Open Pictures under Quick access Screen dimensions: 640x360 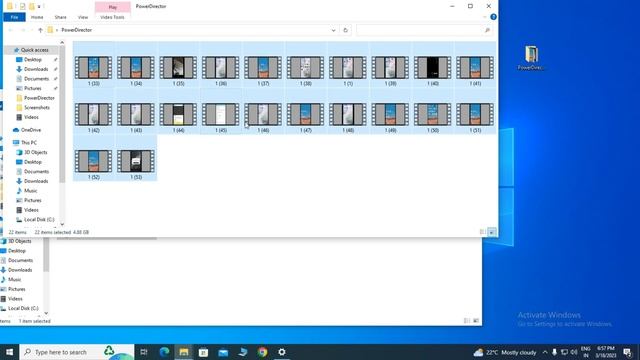coord(33,89)
